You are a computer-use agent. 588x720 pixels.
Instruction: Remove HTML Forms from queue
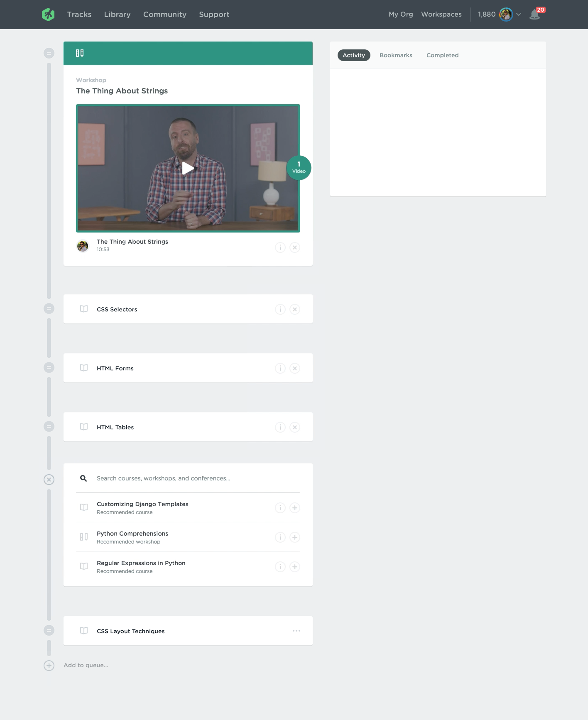coord(295,368)
